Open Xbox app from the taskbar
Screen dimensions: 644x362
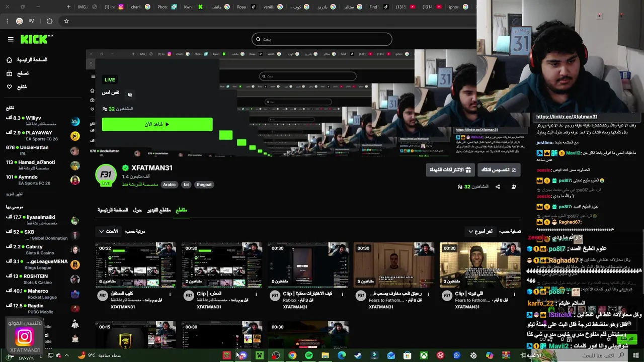[x=424, y=355]
